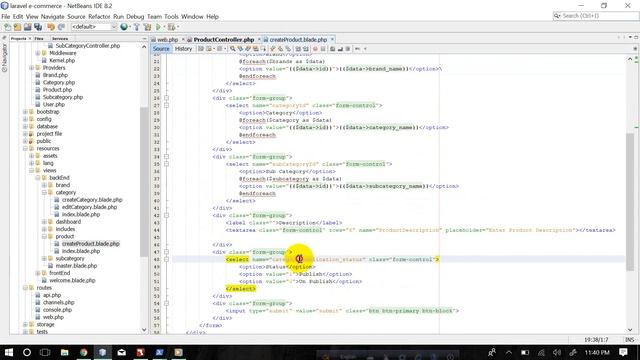Click the project tree vertical scrollbar
640x360 pixels.
[144, 182]
